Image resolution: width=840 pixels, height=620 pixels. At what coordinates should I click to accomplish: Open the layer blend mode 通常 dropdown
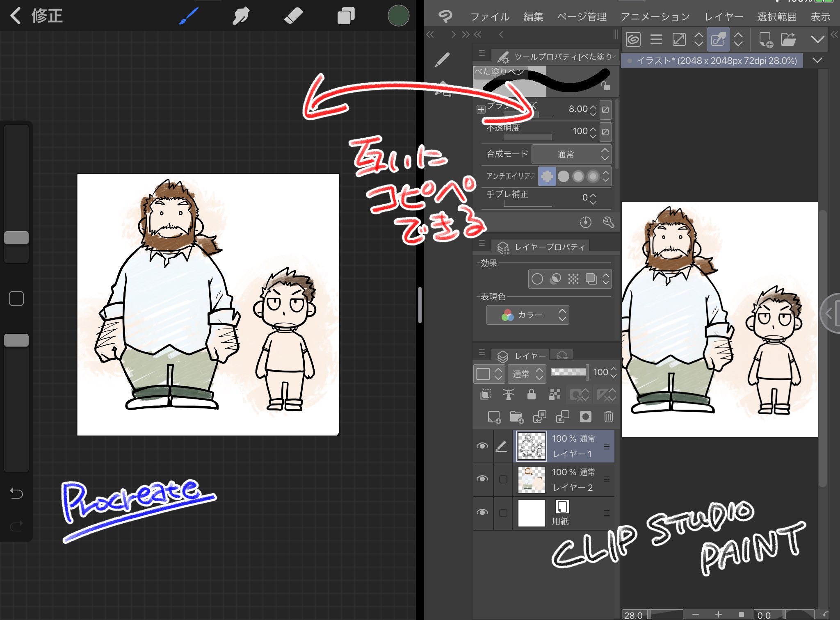527,374
